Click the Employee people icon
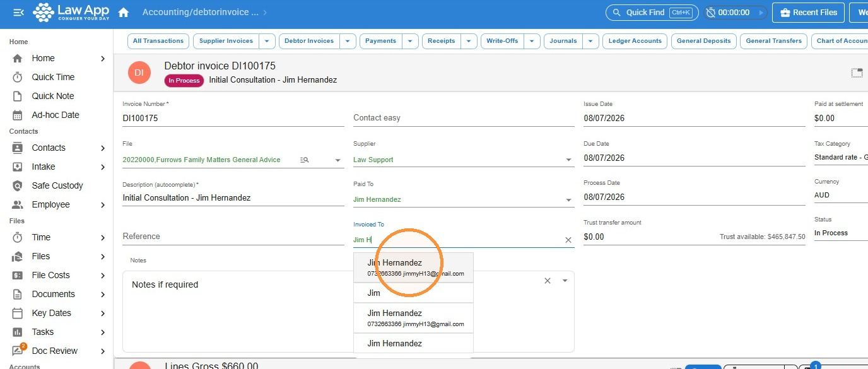This screenshot has width=868, height=369. point(18,204)
